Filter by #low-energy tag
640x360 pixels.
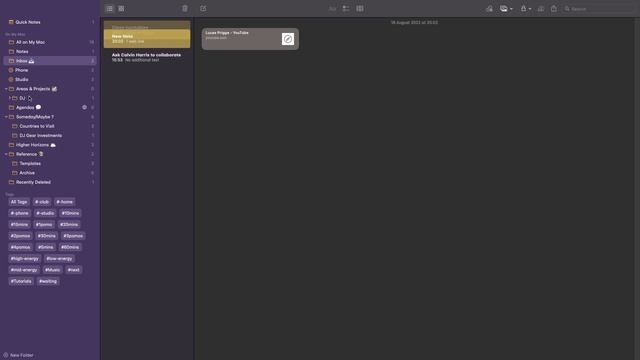59,258
